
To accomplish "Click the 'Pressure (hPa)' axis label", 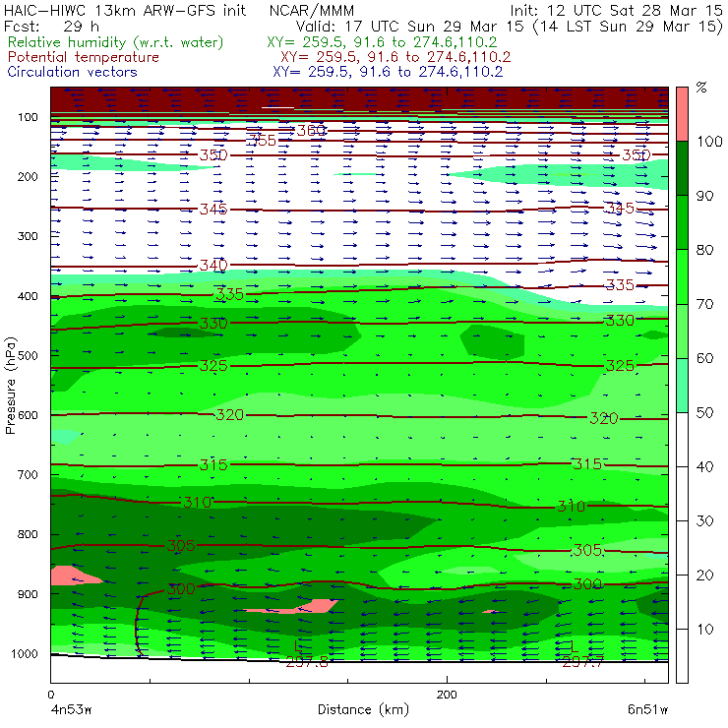I will click(x=10, y=386).
